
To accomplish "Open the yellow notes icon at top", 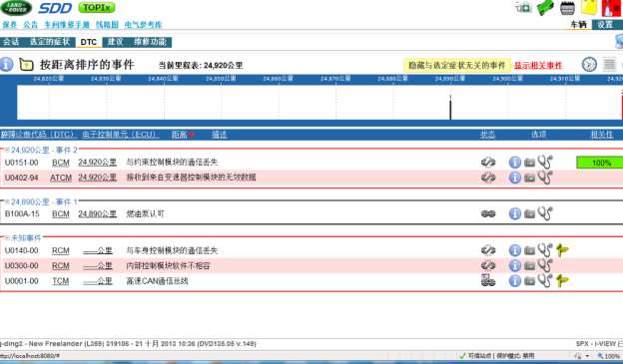I will 589,8.
